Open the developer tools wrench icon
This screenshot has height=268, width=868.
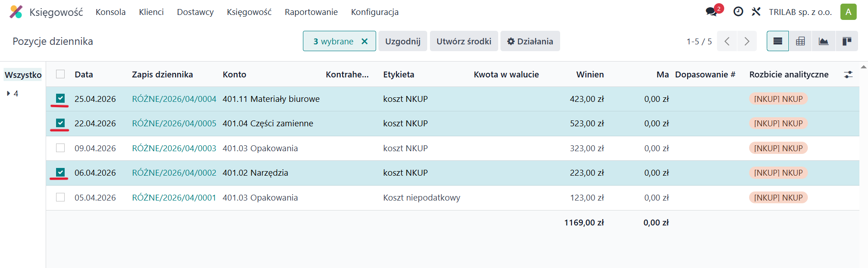(756, 12)
